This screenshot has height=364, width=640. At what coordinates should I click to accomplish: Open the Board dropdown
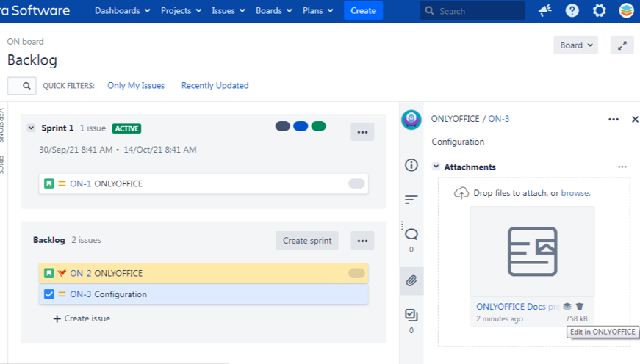click(575, 45)
